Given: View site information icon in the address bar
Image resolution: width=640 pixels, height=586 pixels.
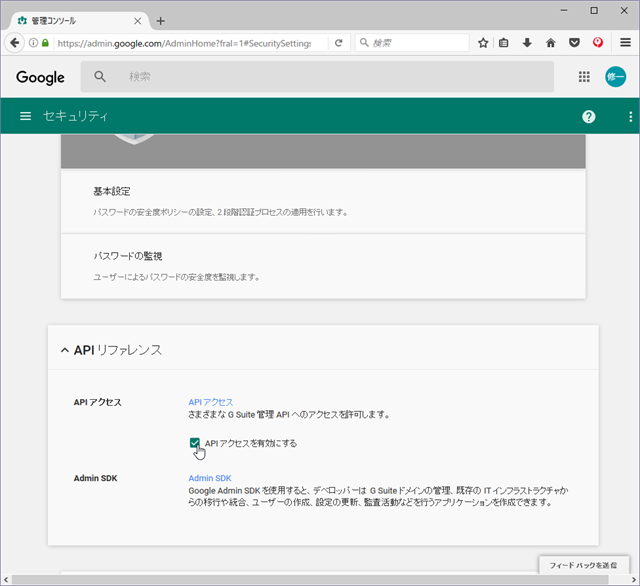Looking at the screenshot, I should tap(33, 43).
